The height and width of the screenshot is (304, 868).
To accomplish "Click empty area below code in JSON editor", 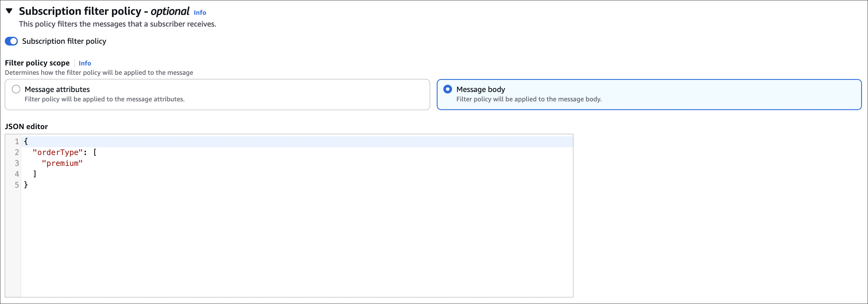I will pyautogui.click(x=296, y=243).
